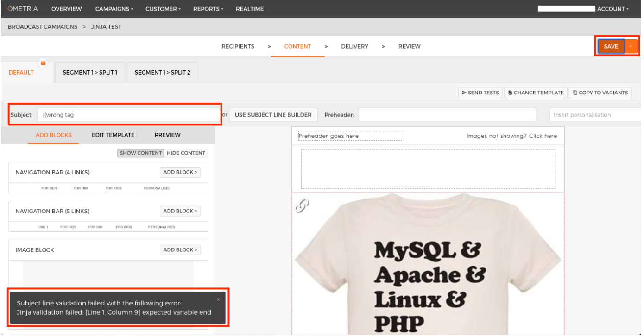Click Broadcast Campaigns breadcrumb link
Screen dimensions: 644x336
point(43,27)
